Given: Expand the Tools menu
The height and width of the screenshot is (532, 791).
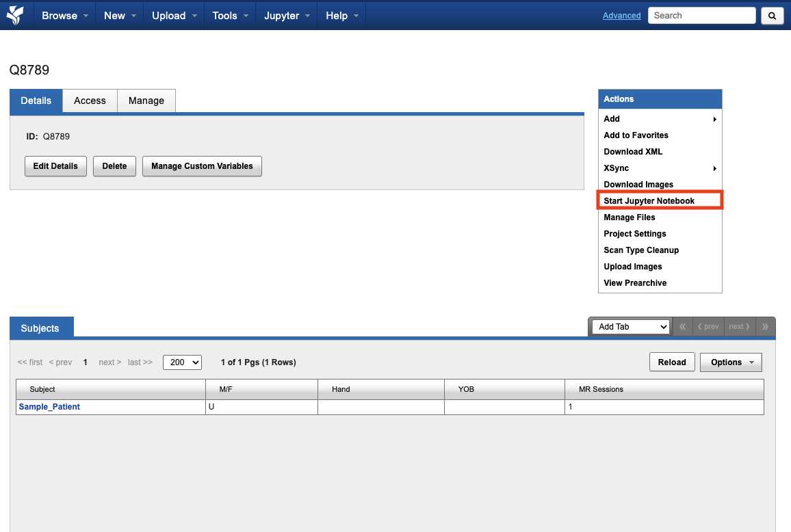Looking at the screenshot, I should click(x=230, y=16).
